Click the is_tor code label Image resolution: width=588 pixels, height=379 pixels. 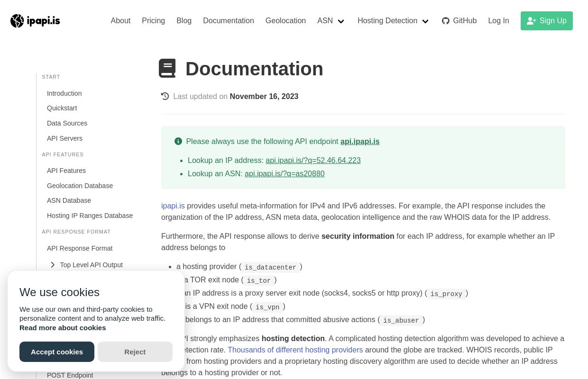258,280
